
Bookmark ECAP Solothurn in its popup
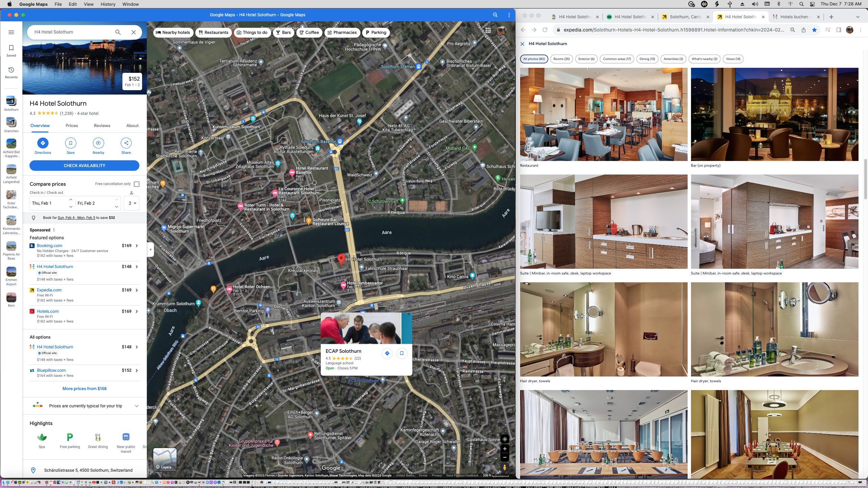[x=401, y=353]
